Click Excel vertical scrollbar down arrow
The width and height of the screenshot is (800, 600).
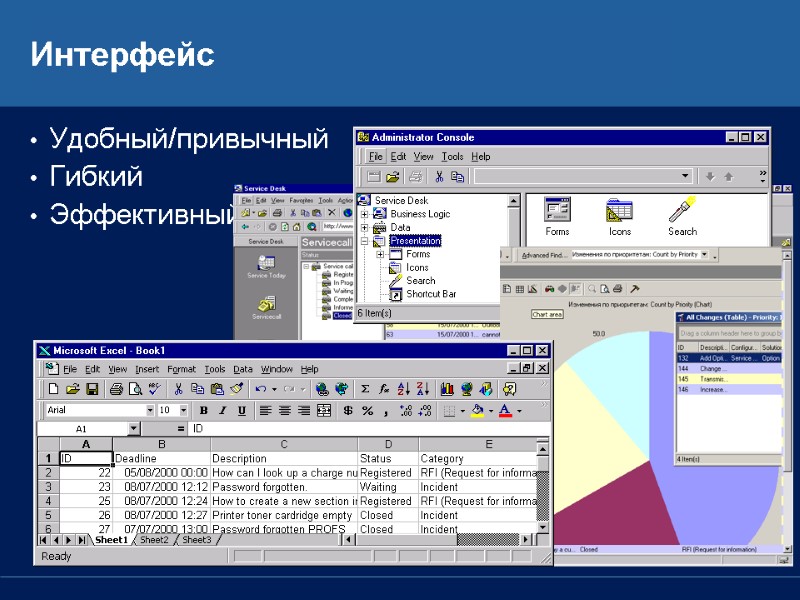(x=542, y=527)
